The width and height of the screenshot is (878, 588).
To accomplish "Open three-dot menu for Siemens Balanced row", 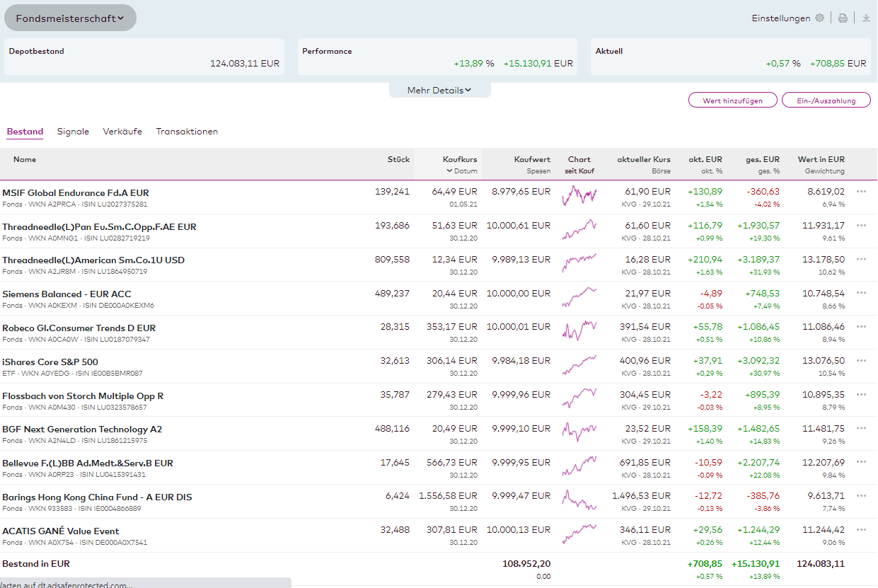I will (x=861, y=293).
